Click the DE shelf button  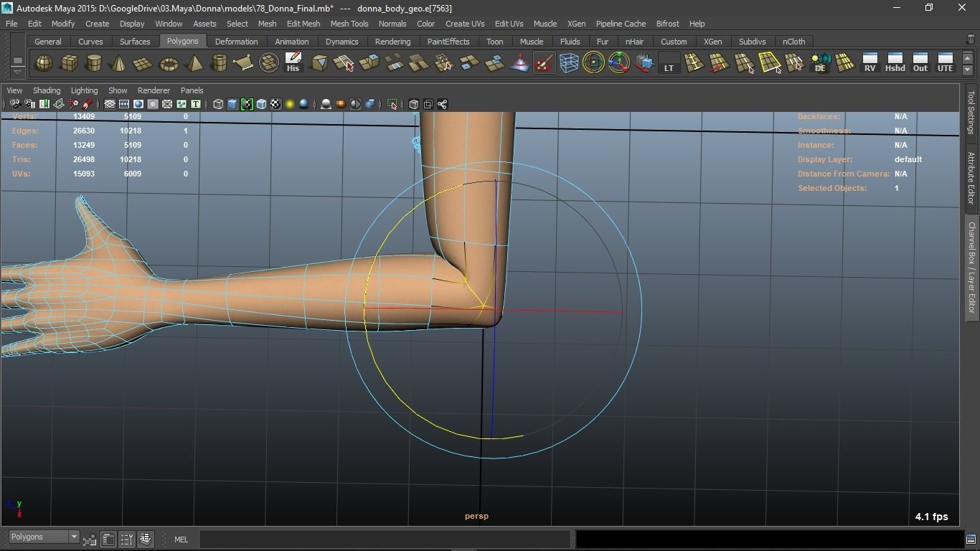click(820, 63)
